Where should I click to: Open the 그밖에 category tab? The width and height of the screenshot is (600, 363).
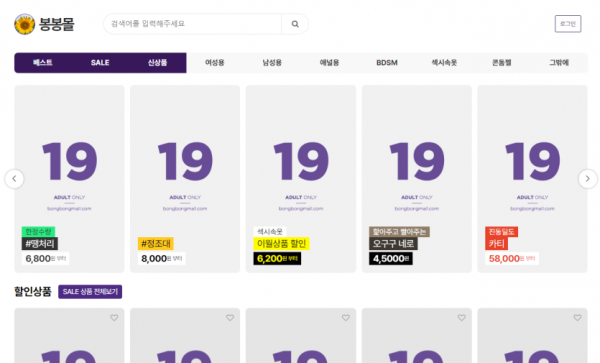pyautogui.click(x=559, y=63)
